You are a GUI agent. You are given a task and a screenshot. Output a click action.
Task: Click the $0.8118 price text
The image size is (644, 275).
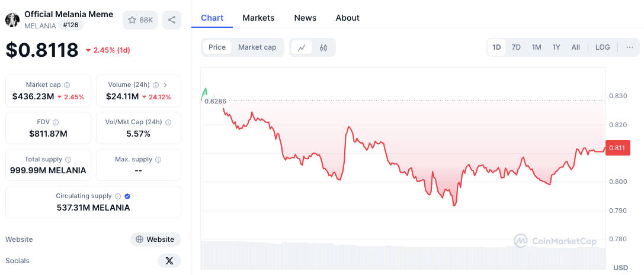tap(42, 50)
